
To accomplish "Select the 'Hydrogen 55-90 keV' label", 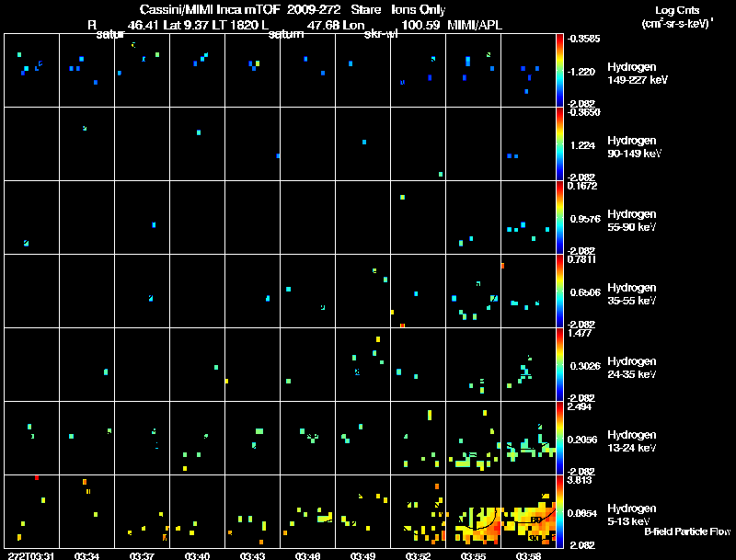I will pos(632,221).
